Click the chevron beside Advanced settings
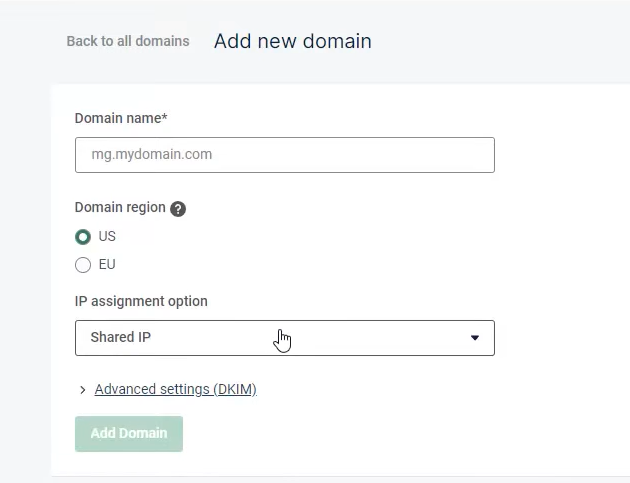 click(83, 390)
